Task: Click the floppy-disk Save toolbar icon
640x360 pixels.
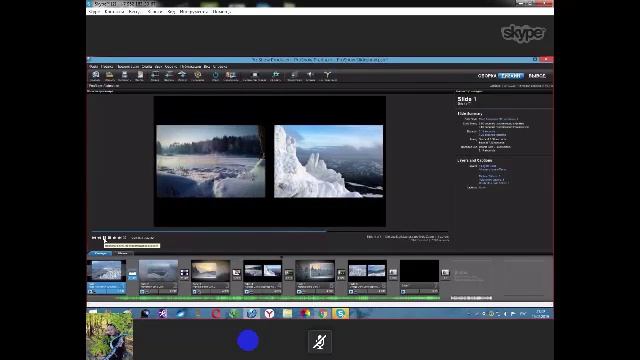Action: pyautogui.click(x=124, y=75)
